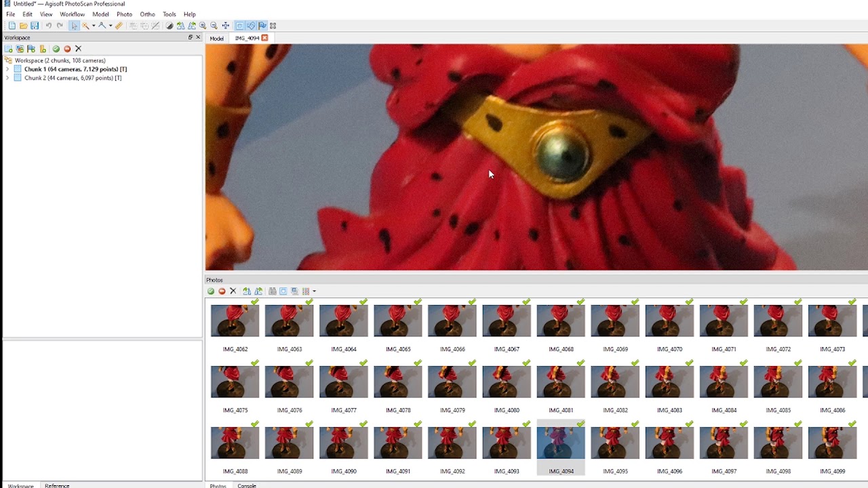The image size is (868, 488).
Task: Add photos using the Workspace toolbar icon
Action: 20,49
